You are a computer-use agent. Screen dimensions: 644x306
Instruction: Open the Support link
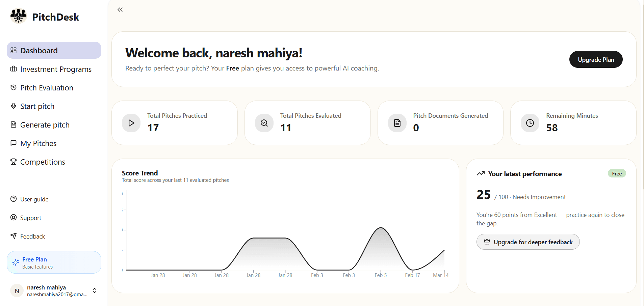(x=31, y=218)
